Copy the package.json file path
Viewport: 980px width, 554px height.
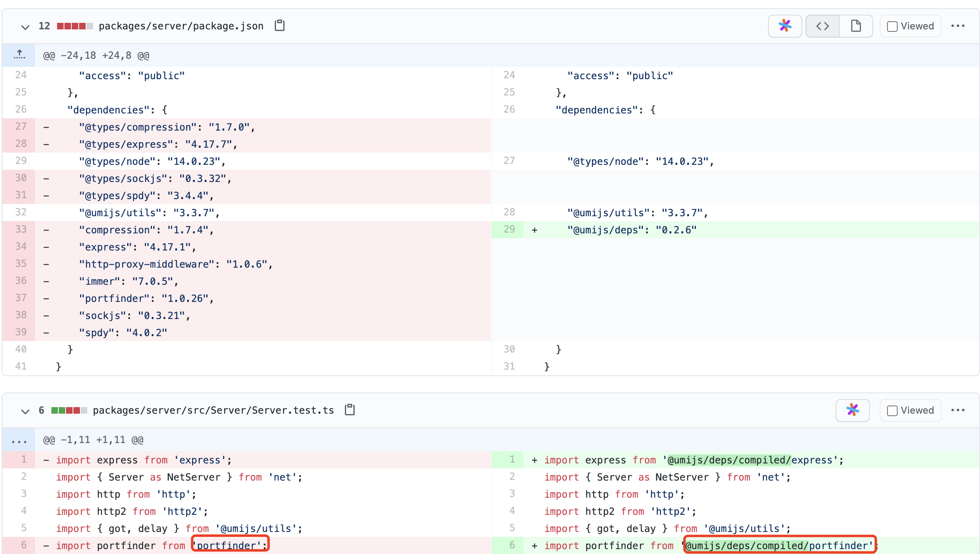[x=280, y=26]
